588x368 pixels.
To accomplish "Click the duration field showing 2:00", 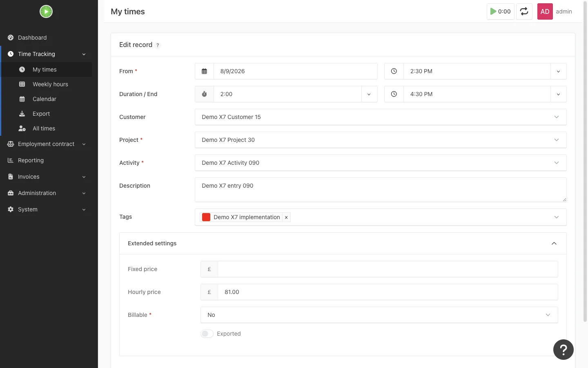I will pos(287,94).
